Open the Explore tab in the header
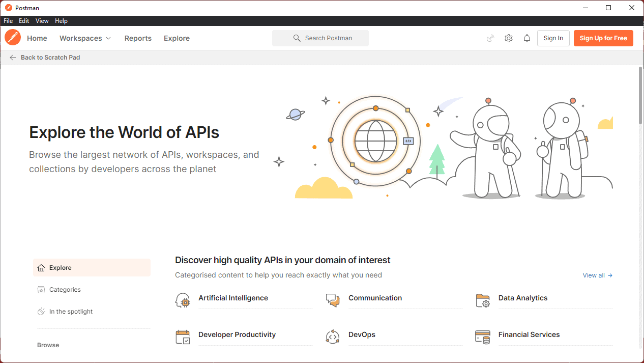The height and width of the screenshot is (363, 644). pyautogui.click(x=177, y=38)
